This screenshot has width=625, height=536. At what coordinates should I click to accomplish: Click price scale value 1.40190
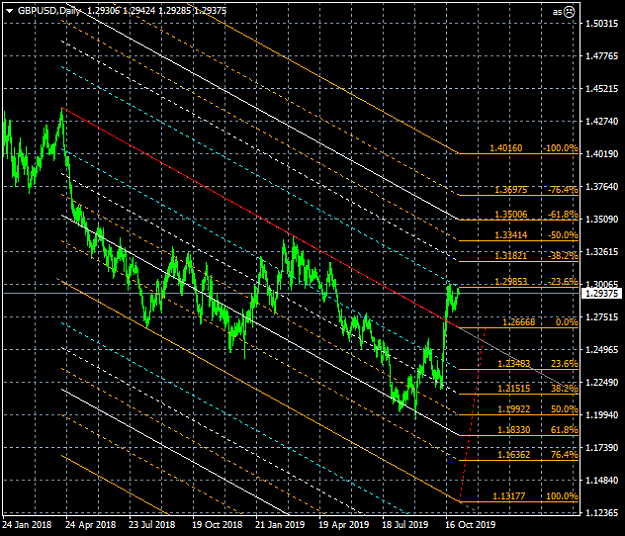[601, 154]
